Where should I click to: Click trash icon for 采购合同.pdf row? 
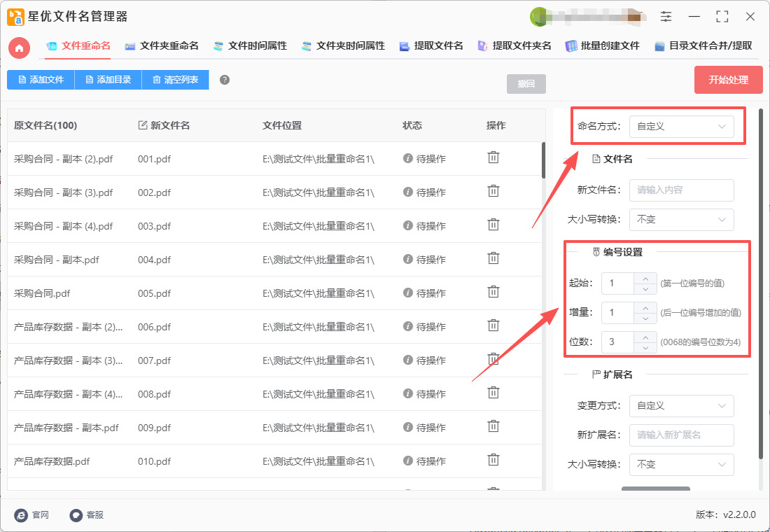(493, 292)
